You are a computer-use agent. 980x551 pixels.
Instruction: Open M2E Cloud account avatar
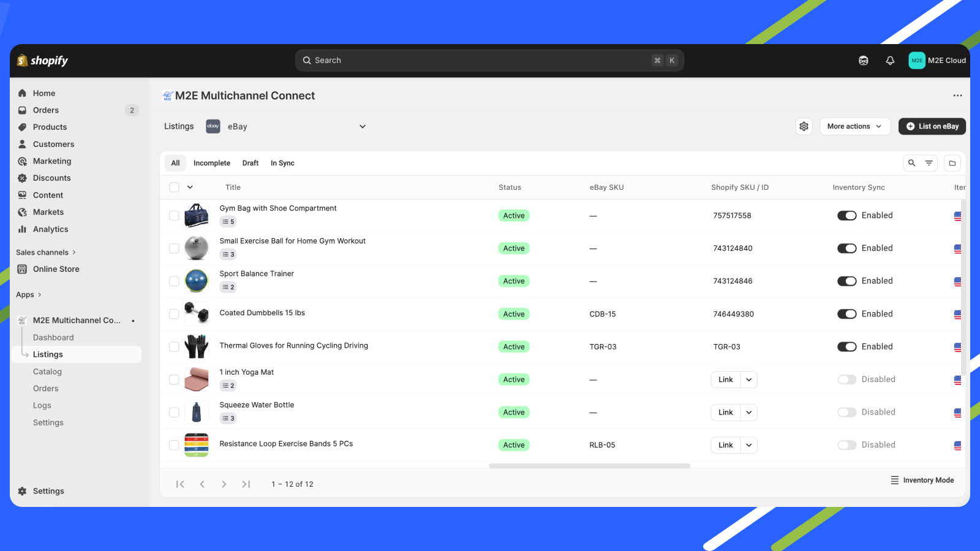[917, 60]
